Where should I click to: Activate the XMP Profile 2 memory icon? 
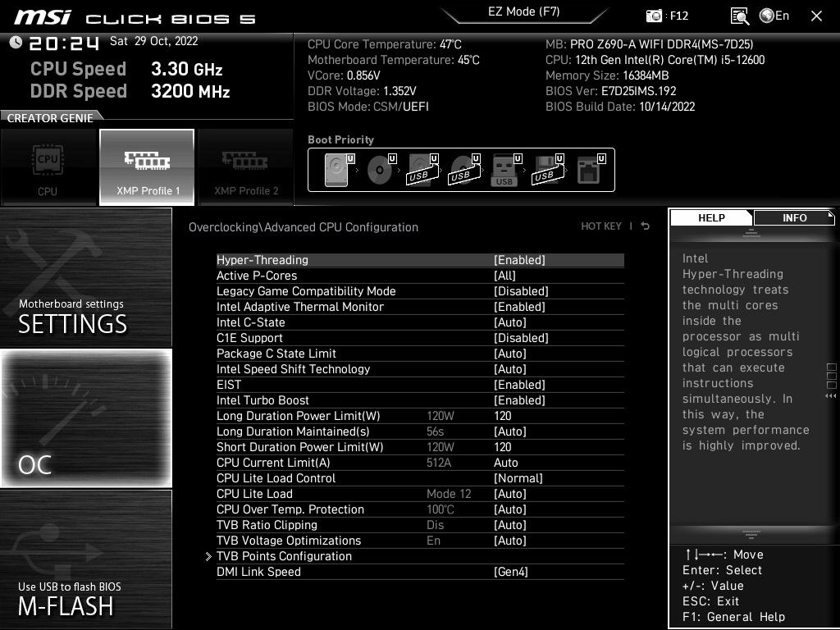(246, 167)
